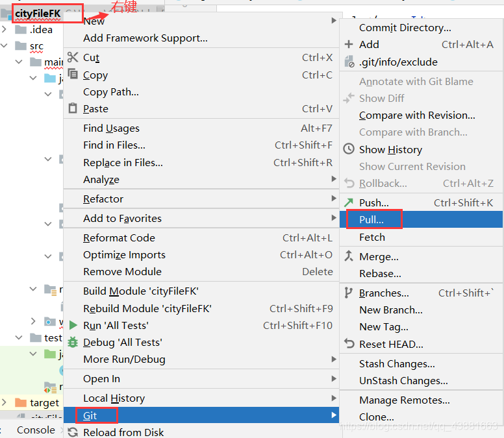Screen dimensions: 504x438
Task: Select Add Framework Support menu item
Action: click(201, 38)
